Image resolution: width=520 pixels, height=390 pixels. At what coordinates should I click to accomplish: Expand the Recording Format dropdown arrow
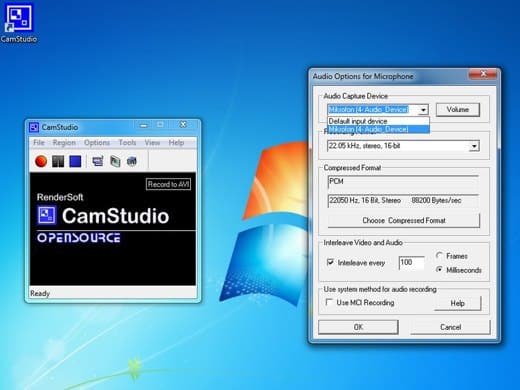click(474, 146)
